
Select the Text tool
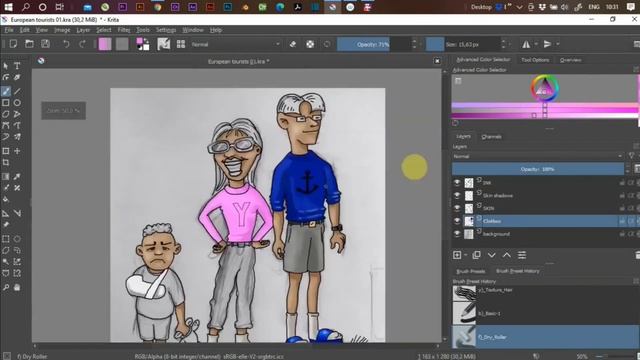(x=17, y=66)
